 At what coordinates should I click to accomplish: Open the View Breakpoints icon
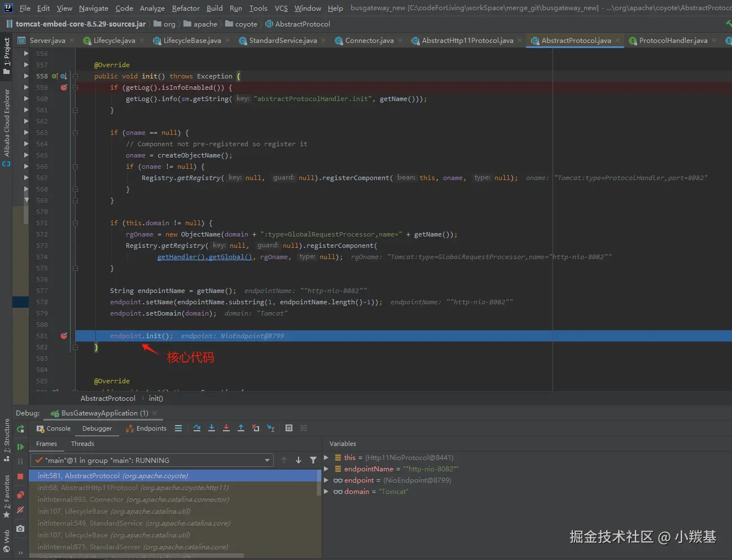[x=20, y=495]
